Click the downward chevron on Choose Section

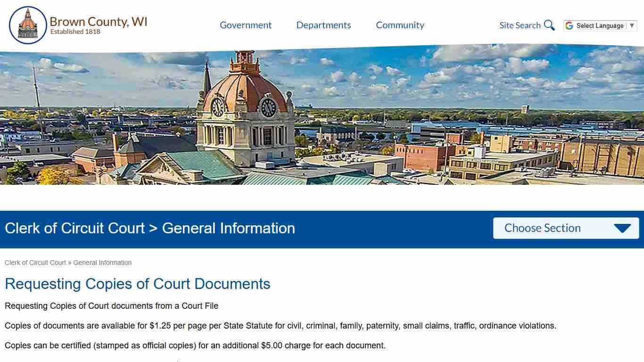[x=623, y=228]
